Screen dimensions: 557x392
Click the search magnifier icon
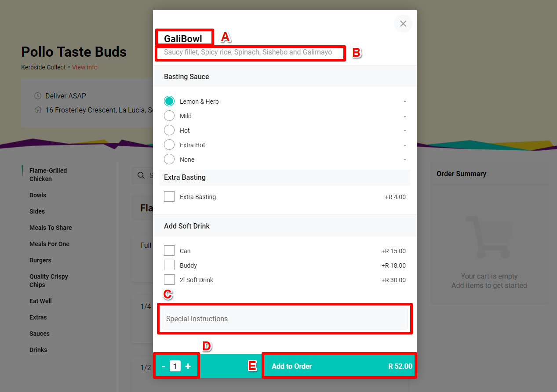pos(141,175)
